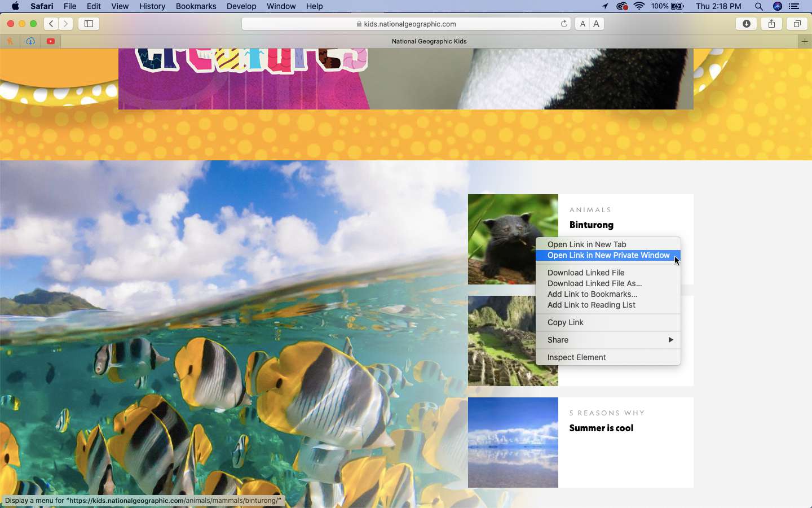
Task: Click the clock showing Thu 2:18 PM
Action: 718,6
